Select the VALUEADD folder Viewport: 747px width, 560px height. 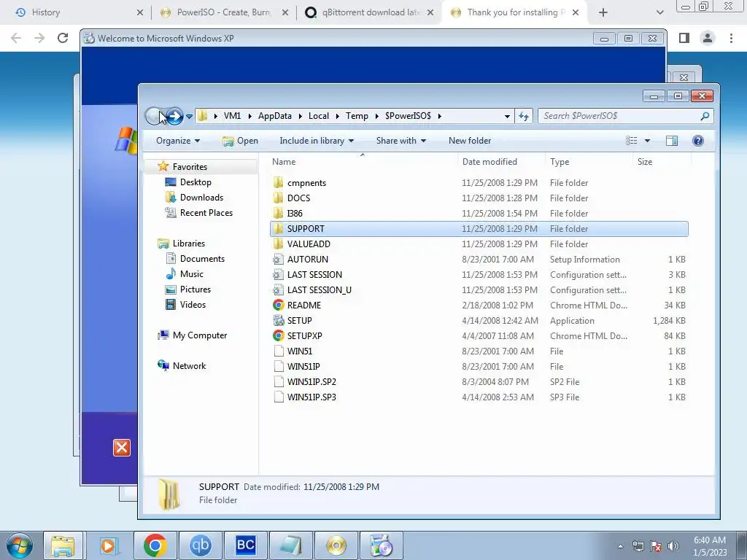(479, 244)
